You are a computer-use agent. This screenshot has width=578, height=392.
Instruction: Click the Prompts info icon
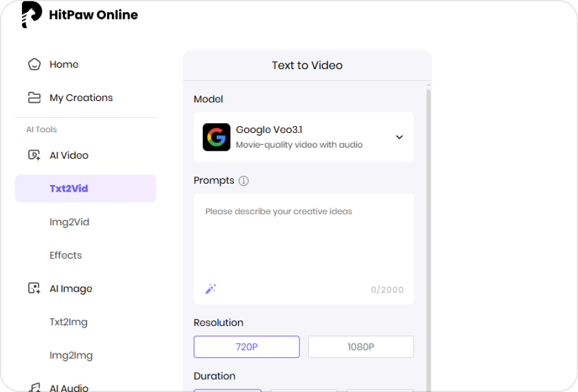point(244,181)
